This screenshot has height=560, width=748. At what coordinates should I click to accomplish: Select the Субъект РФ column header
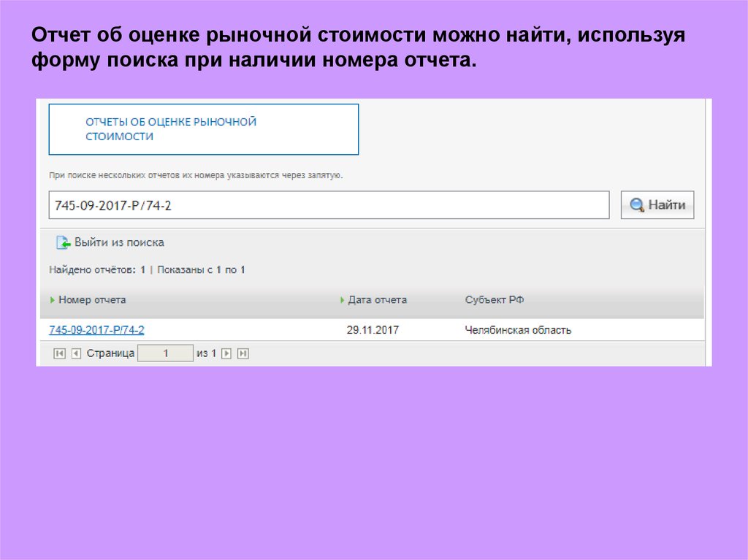pyautogui.click(x=494, y=300)
